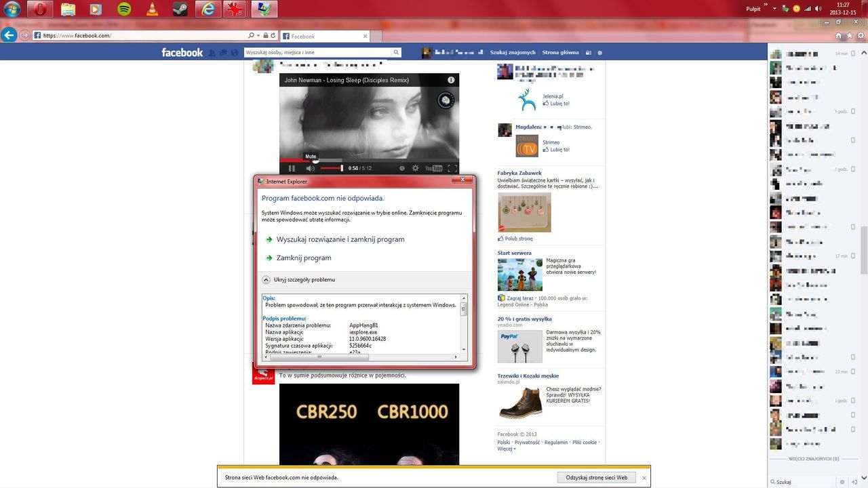
Task: Click the details box vertical scrollbar
Action: (x=464, y=310)
